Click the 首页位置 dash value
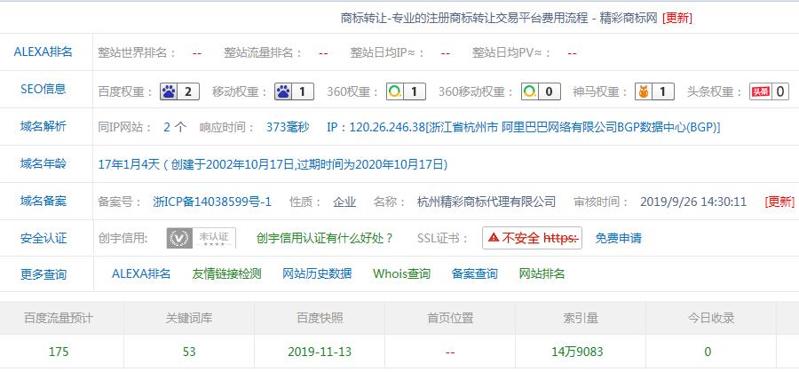This screenshot has width=799, height=372. click(450, 353)
